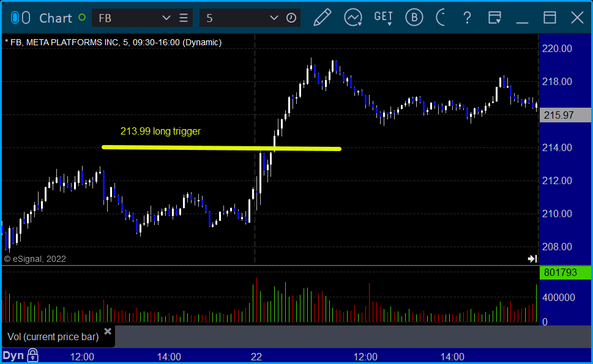This screenshot has width=593, height=364.
Task: Click the 218.00 price axis label
Action: (x=557, y=81)
